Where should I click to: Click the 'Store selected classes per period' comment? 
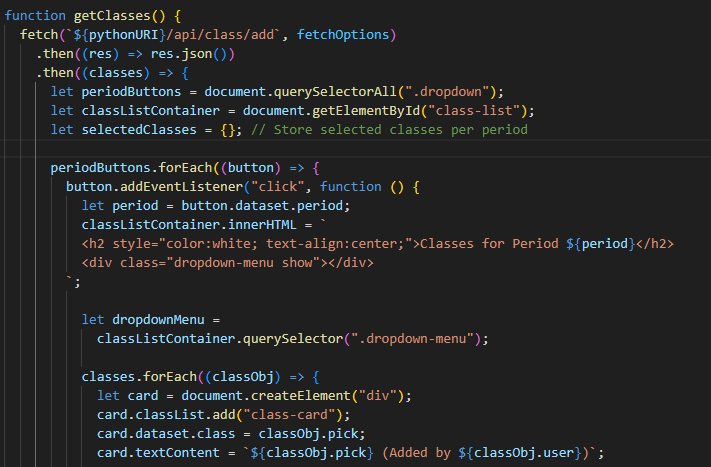(389, 130)
